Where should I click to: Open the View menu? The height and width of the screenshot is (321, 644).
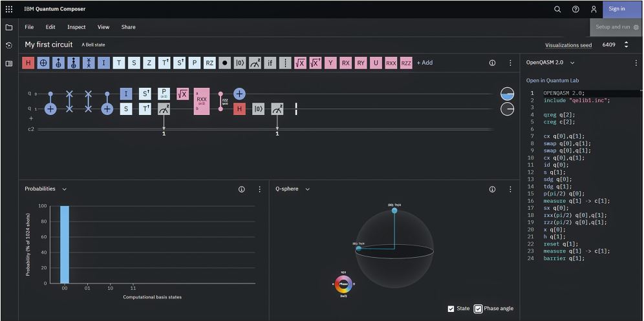[103, 27]
